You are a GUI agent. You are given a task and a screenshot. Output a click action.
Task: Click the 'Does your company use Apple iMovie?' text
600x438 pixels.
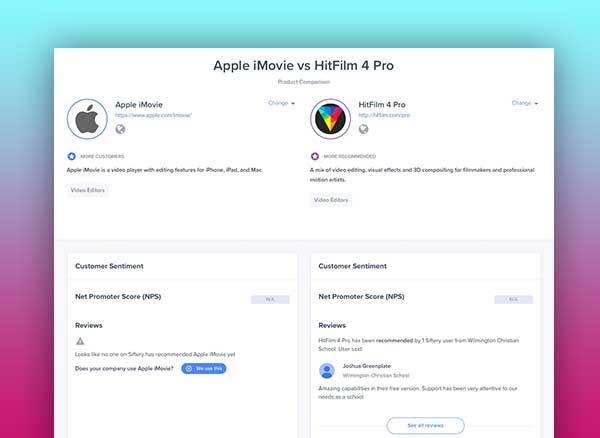[x=124, y=368]
